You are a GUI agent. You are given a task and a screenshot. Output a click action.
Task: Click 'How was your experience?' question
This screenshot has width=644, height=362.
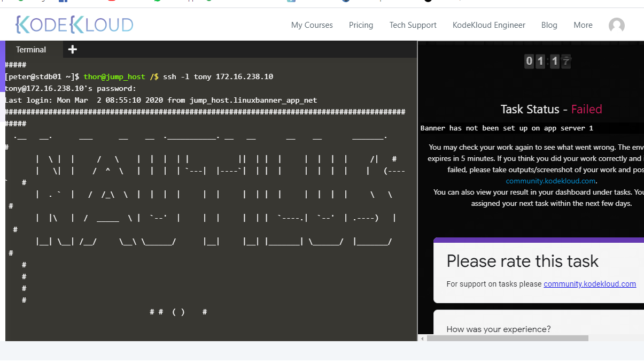pos(498,329)
